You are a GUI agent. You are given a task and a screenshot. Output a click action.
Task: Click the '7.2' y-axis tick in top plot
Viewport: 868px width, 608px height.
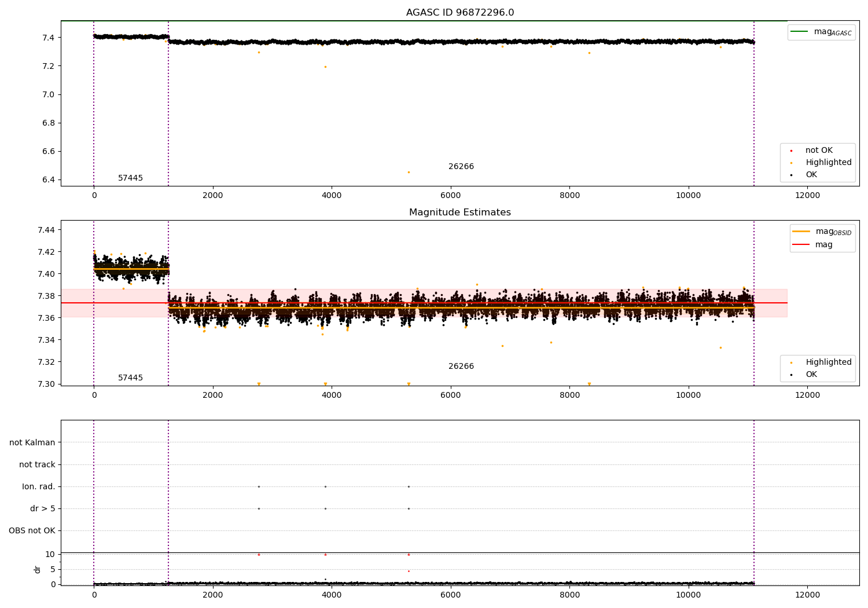[x=47, y=66]
